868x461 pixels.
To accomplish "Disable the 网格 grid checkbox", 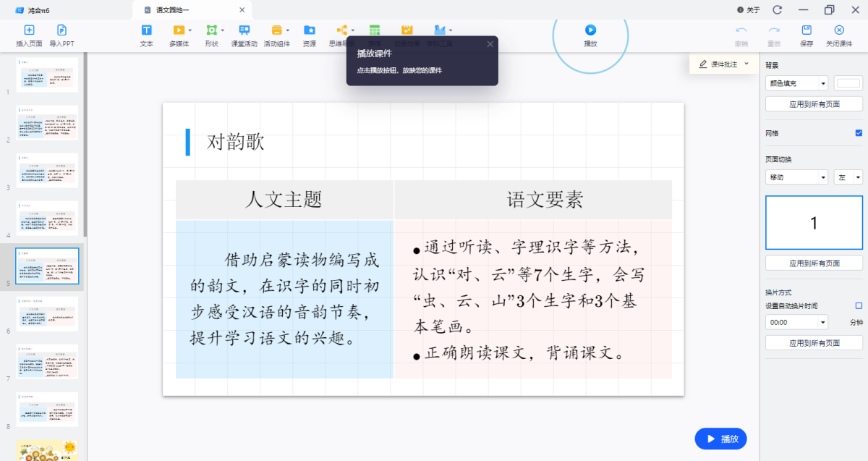I will tap(859, 133).
